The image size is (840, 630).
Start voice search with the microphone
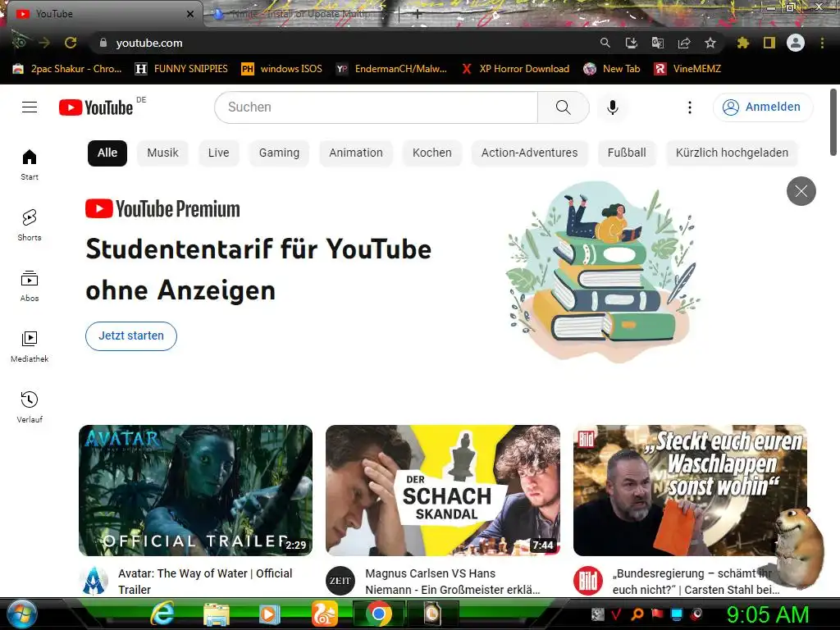coord(612,107)
